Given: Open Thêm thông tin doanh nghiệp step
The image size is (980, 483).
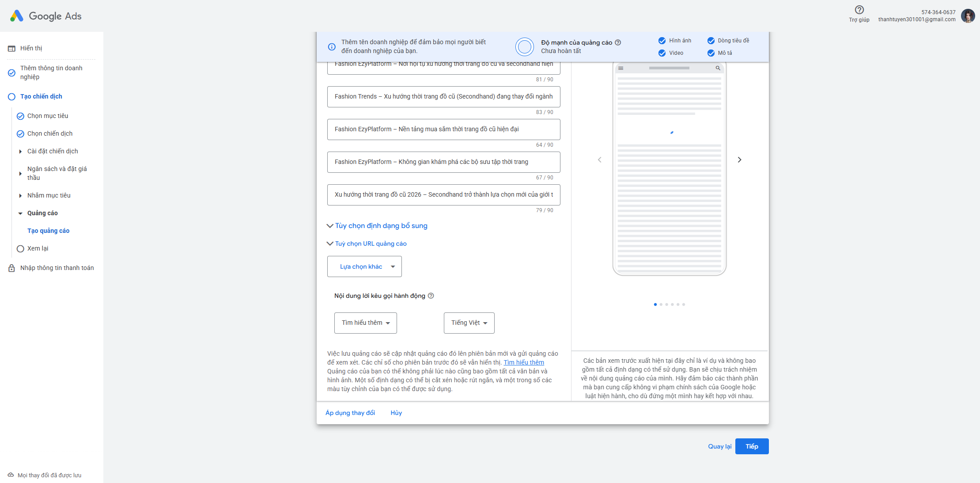Looking at the screenshot, I should click(x=51, y=72).
